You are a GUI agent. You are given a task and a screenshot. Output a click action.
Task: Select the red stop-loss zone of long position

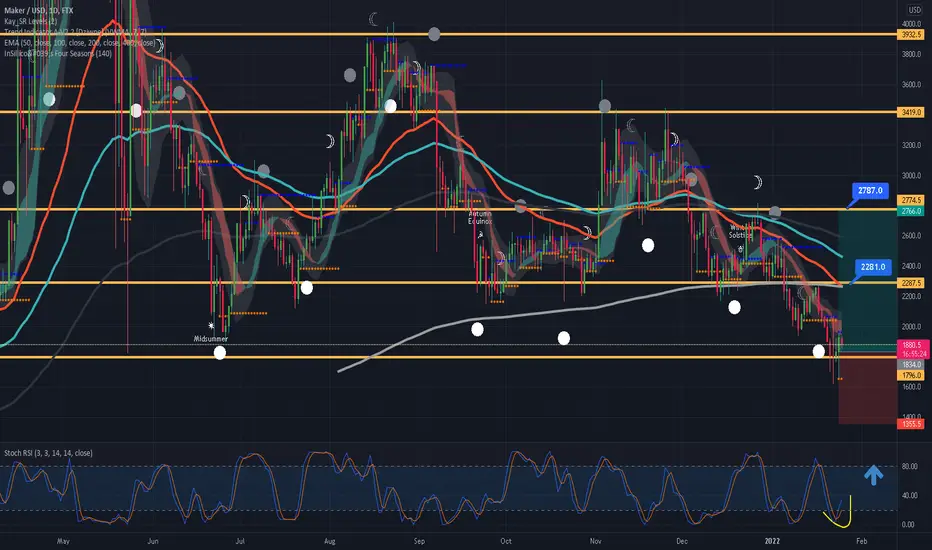click(867, 388)
